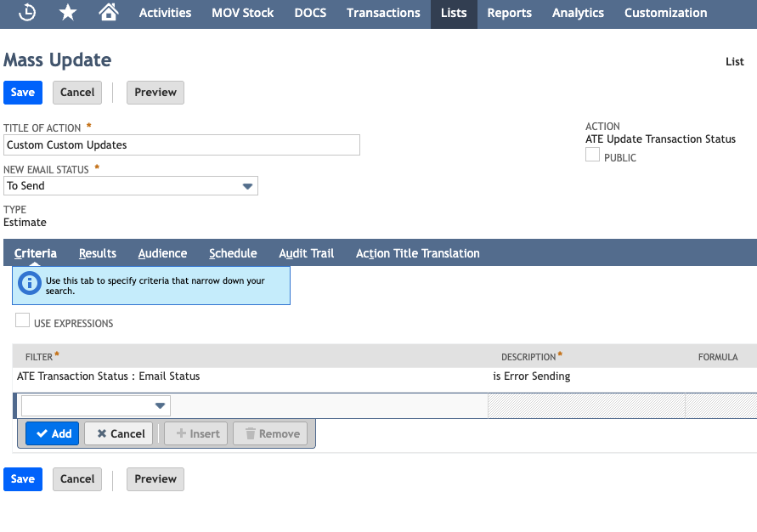Go to Home via house icon
This screenshot has height=532, width=757.
point(109,13)
